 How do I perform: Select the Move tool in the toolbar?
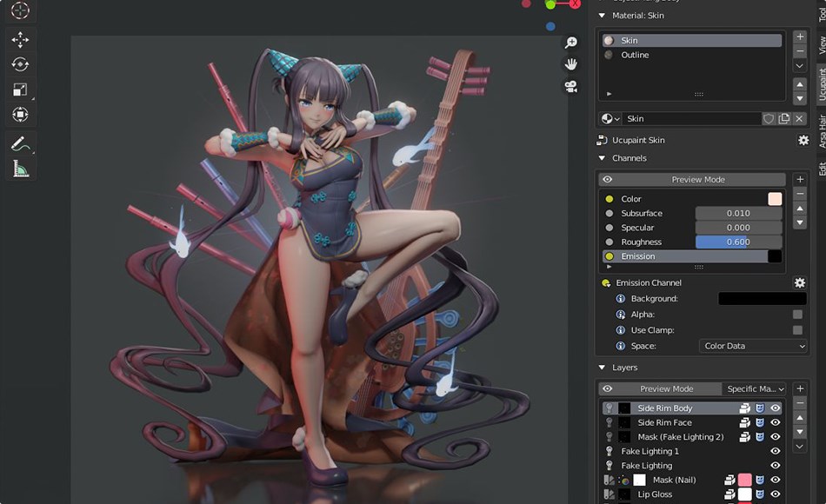pos(20,39)
